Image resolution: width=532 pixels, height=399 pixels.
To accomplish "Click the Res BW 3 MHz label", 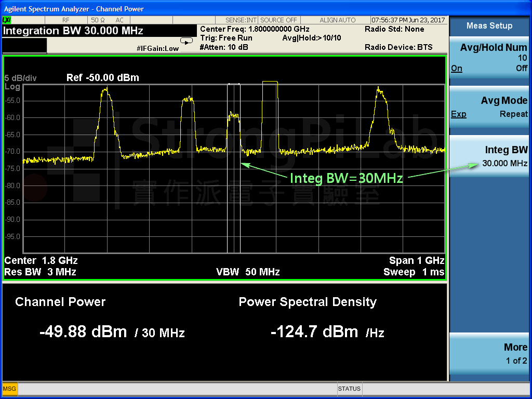I will click(40, 272).
